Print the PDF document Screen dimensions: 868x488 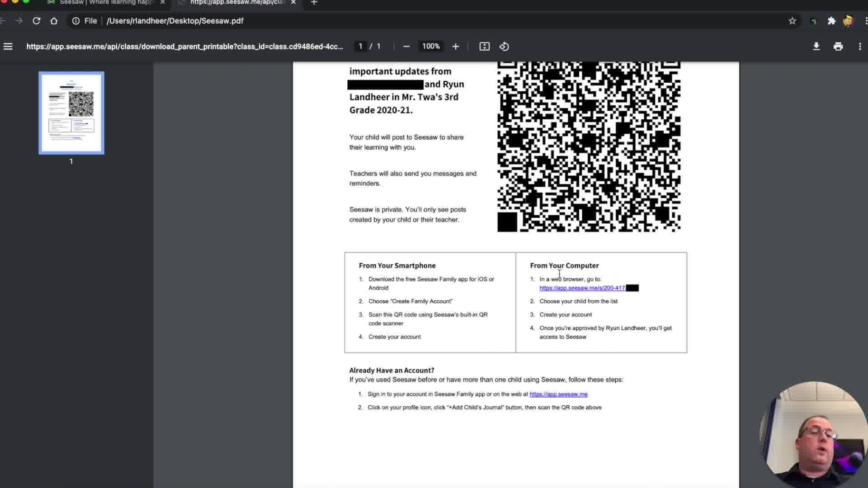click(x=838, y=47)
